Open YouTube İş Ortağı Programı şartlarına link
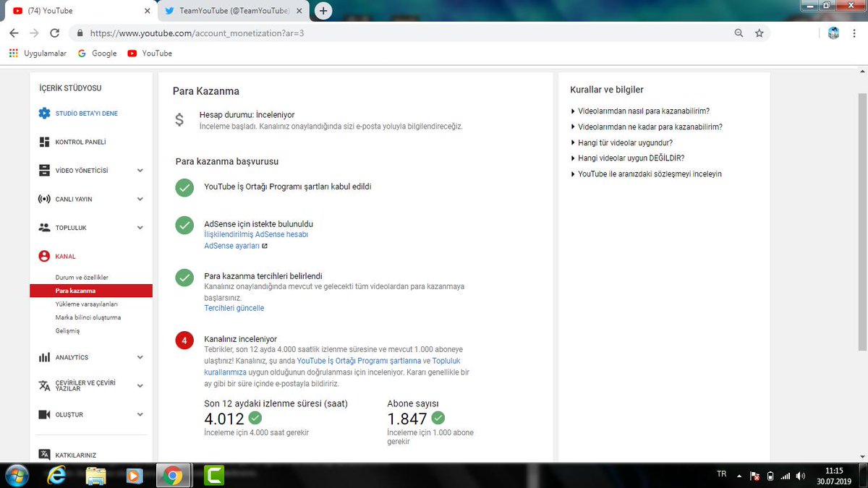 coord(359,360)
